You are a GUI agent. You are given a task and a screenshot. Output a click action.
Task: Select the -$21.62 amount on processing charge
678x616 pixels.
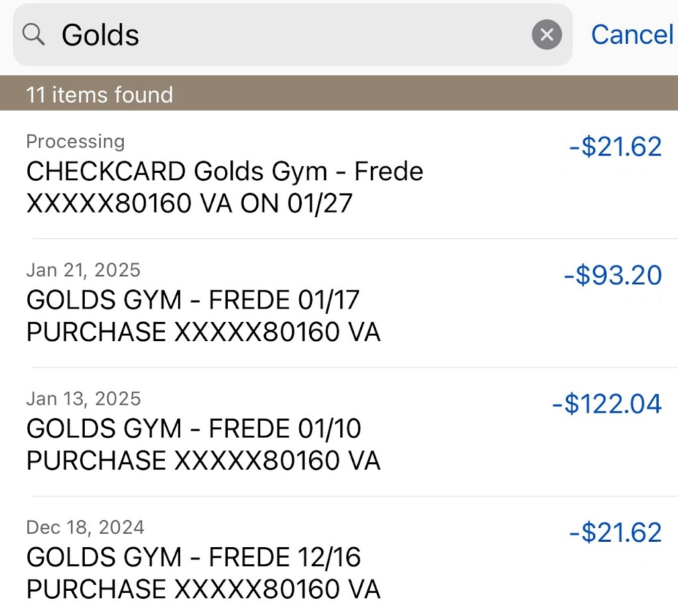(615, 146)
